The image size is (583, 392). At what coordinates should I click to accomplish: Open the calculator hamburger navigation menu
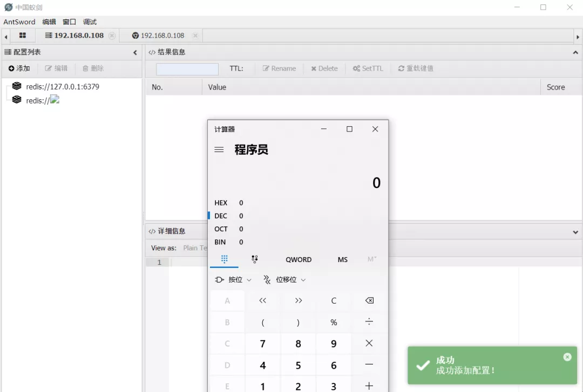[x=219, y=150]
